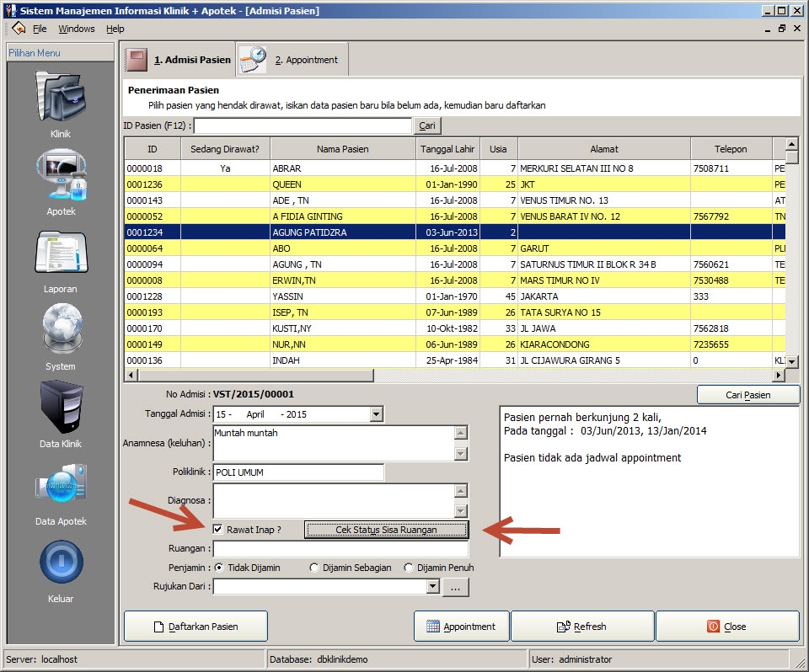The height and width of the screenshot is (672, 809).
Task: Click the Usia column header
Action: (498, 149)
